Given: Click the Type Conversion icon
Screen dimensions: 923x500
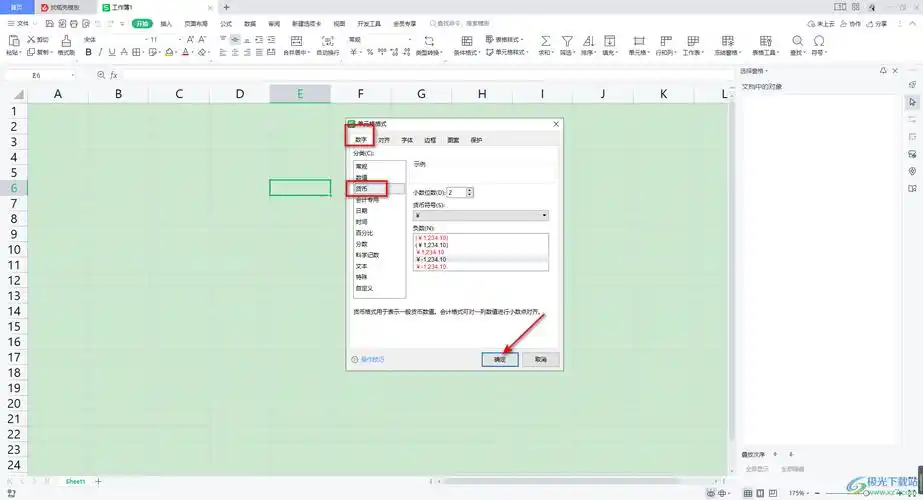Looking at the screenshot, I should tap(429, 41).
